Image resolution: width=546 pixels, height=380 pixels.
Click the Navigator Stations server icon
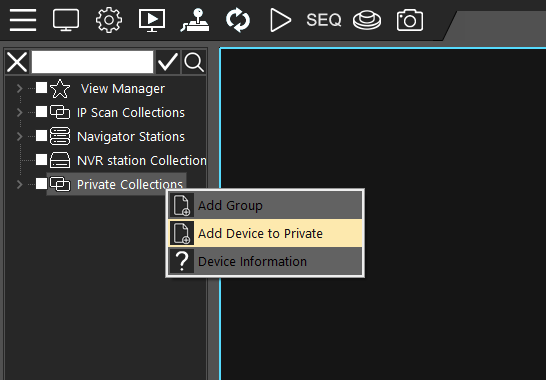[x=60, y=136]
